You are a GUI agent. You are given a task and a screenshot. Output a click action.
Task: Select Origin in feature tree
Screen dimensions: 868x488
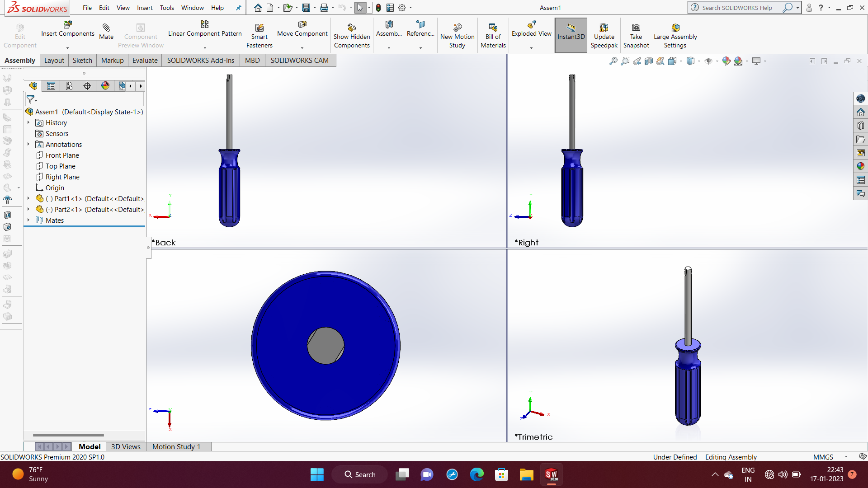point(50,188)
